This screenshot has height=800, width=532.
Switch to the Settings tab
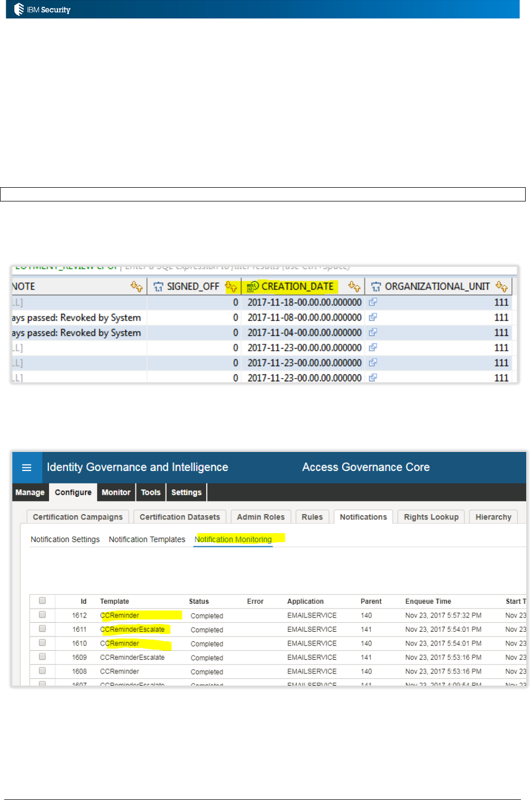coord(187,492)
